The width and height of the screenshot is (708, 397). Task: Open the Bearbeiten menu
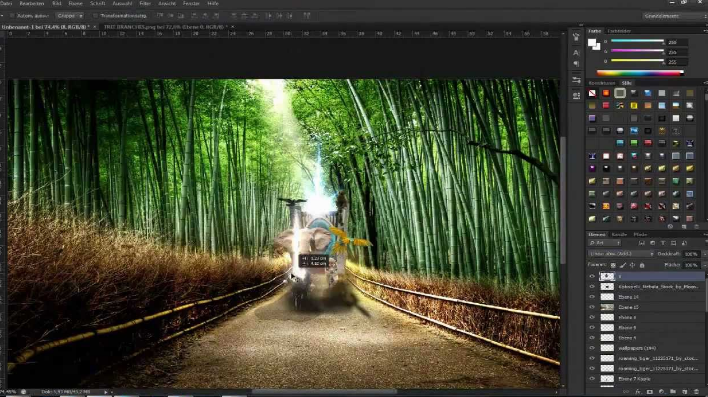point(32,3)
